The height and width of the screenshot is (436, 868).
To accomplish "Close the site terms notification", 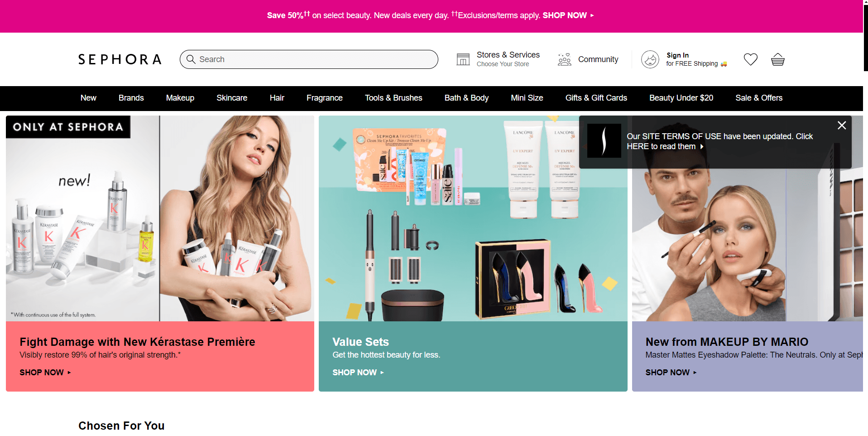I will point(842,126).
